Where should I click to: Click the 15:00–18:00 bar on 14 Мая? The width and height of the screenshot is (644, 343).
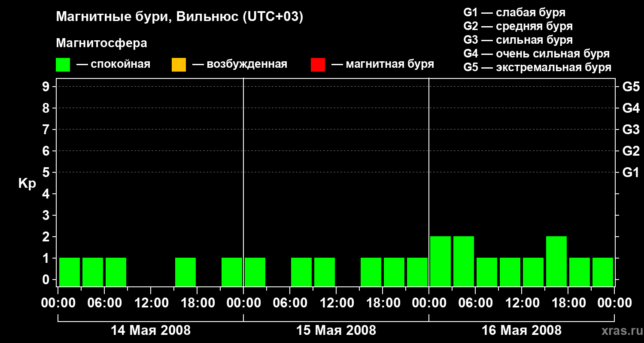click(x=185, y=272)
